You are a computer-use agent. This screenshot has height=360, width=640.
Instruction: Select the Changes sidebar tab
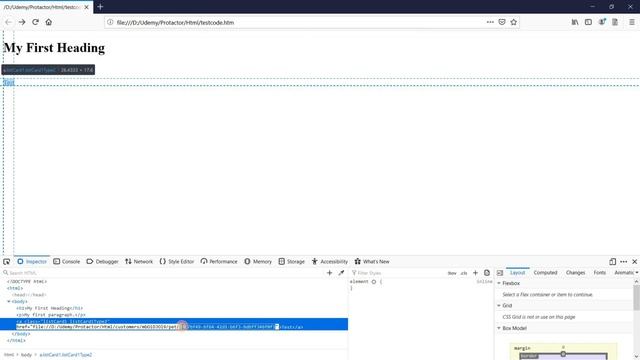tap(576, 273)
